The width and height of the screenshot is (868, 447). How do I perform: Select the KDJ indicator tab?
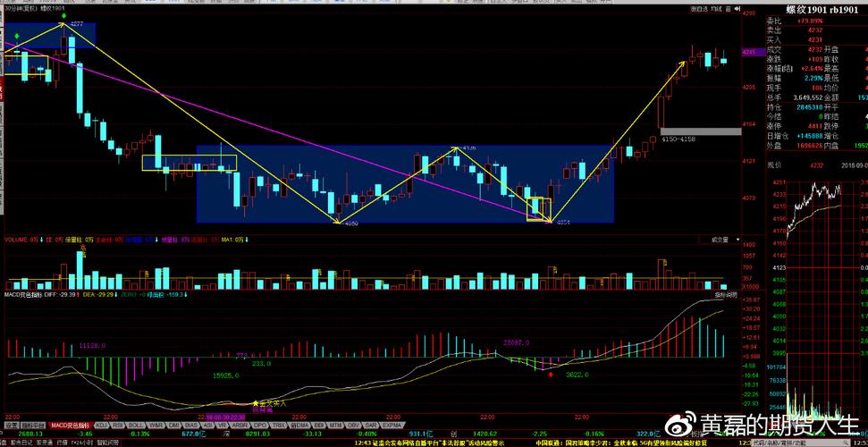click(x=102, y=426)
